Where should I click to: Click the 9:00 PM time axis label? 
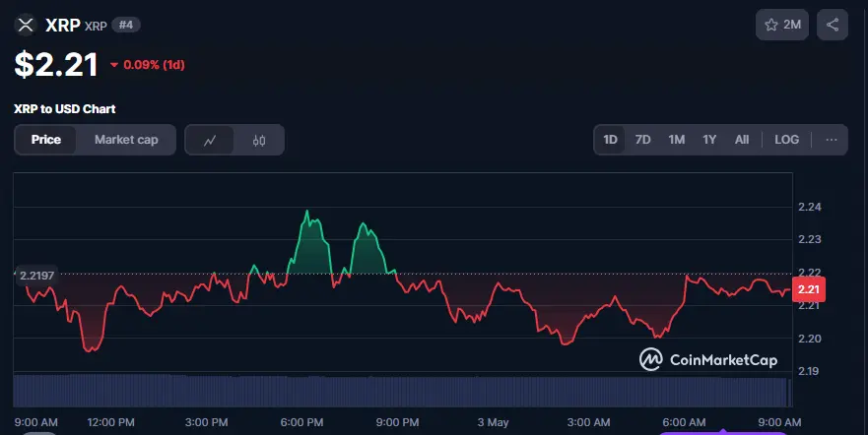(x=397, y=422)
